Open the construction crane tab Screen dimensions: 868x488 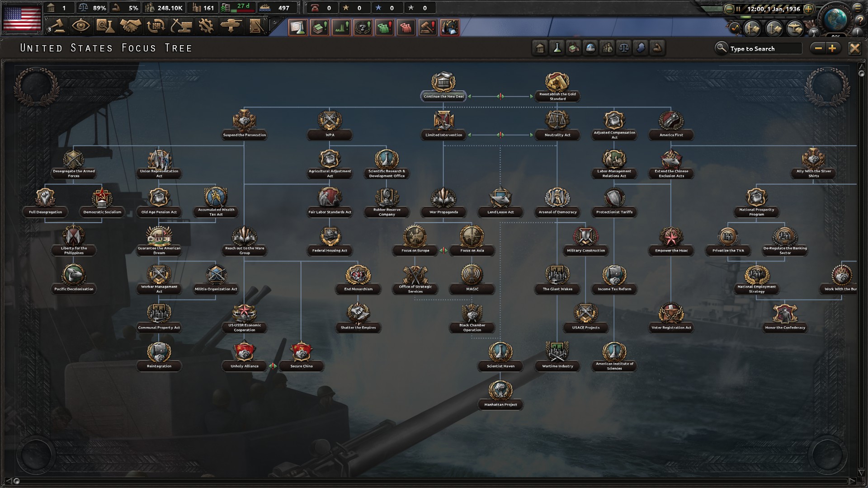pos(181,26)
